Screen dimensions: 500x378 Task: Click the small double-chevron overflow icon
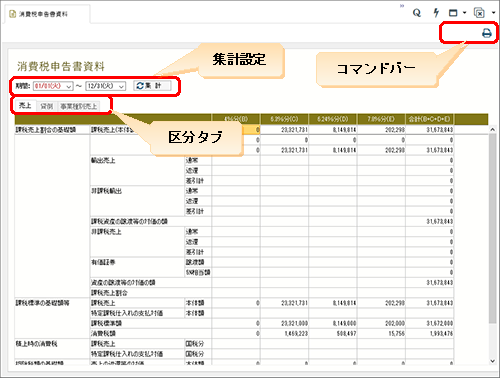click(402, 6)
